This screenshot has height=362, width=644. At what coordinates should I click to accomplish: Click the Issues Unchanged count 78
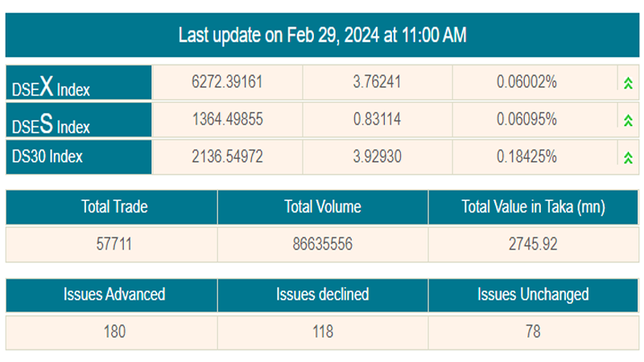533,331
